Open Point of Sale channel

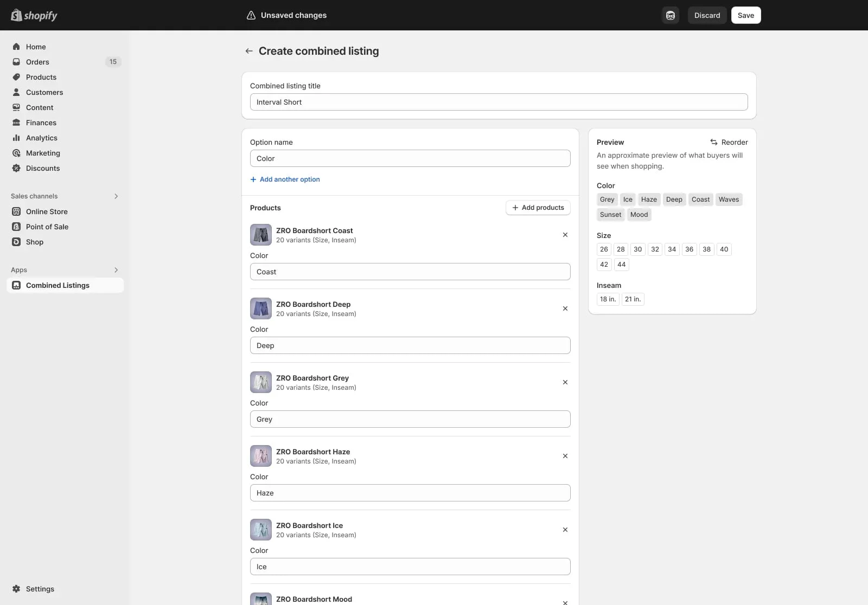point(65,227)
